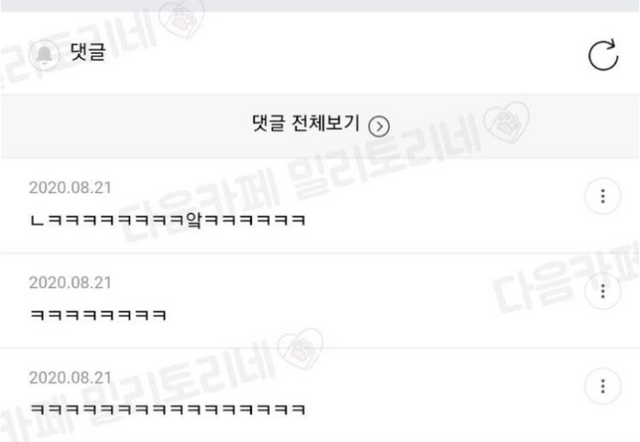
Task: Open the three-dot menu of the third comment
Action: (603, 386)
